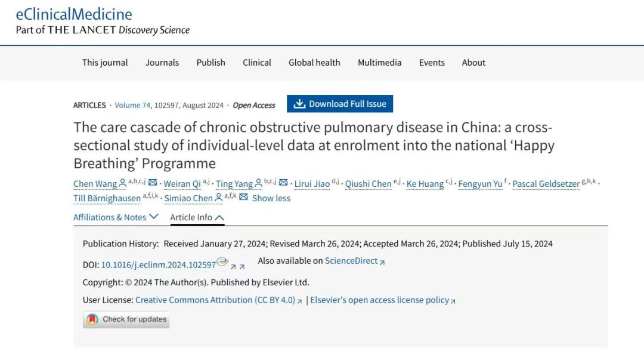This screenshot has width=644, height=354.
Task: Click the email icon next to Chen Wang
Action: pyautogui.click(x=153, y=183)
